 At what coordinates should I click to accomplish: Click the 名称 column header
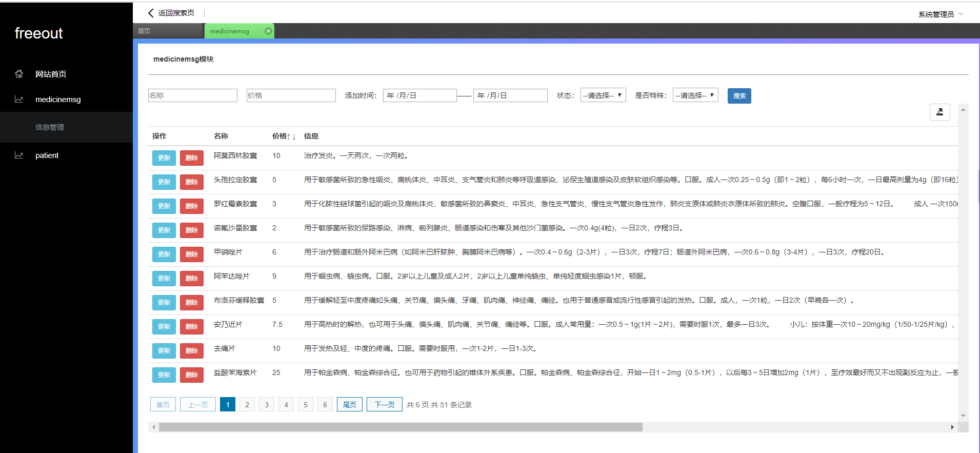pyautogui.click(x=221, y=136)
